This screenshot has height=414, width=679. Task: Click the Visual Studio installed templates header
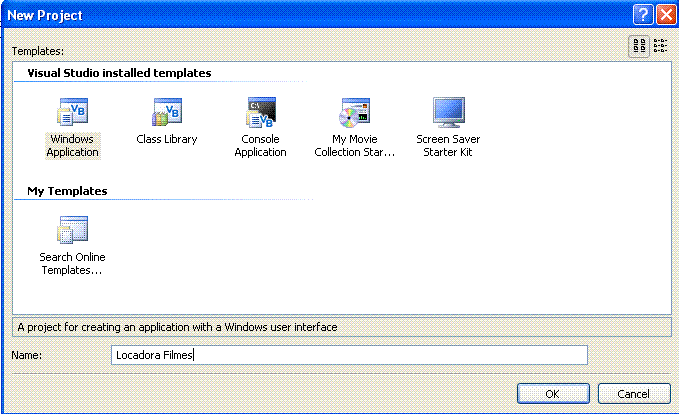point(119,73)
